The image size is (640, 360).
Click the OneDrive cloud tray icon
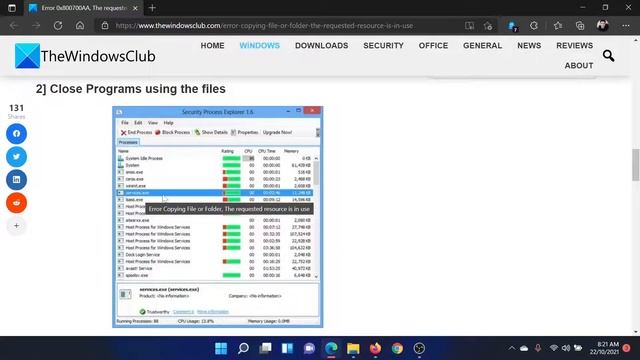pyautogui.click(x=524, y=348)
